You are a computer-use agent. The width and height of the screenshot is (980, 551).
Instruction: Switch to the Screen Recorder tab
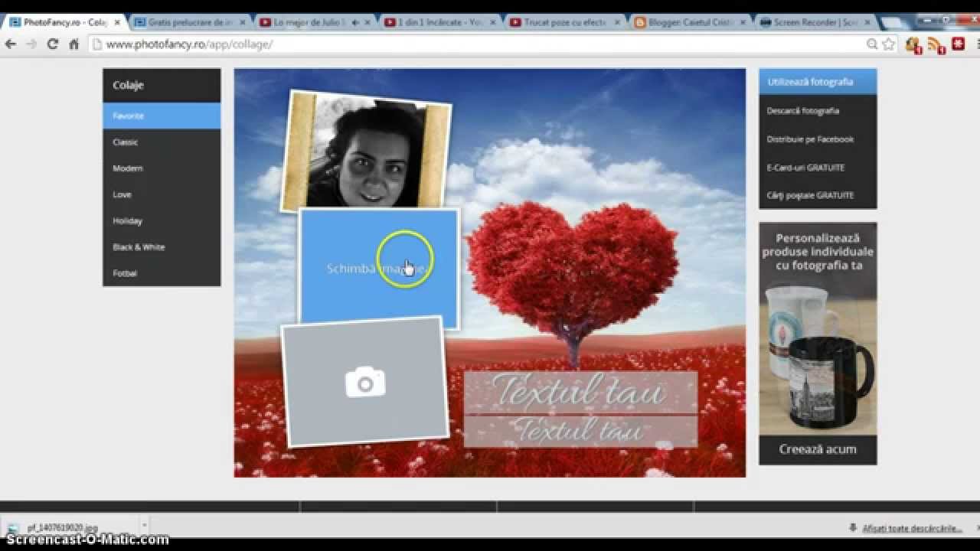pyautogui.click(x=815, y=23)
